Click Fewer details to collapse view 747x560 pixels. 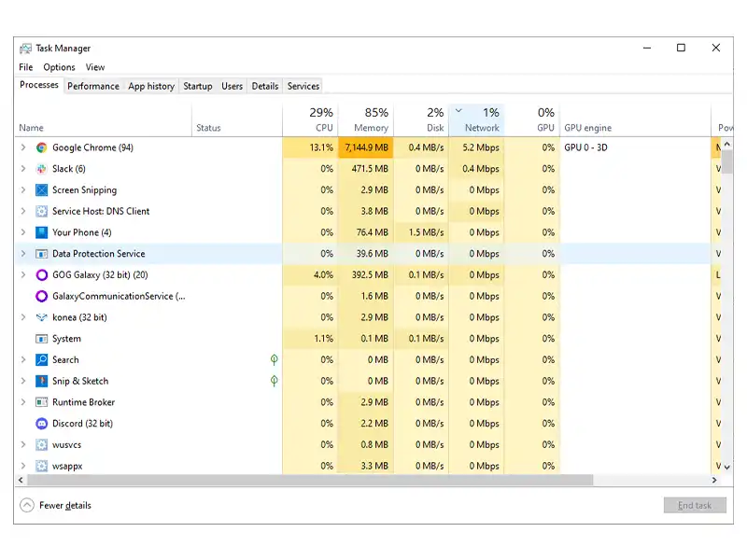[x=56, y=505]
